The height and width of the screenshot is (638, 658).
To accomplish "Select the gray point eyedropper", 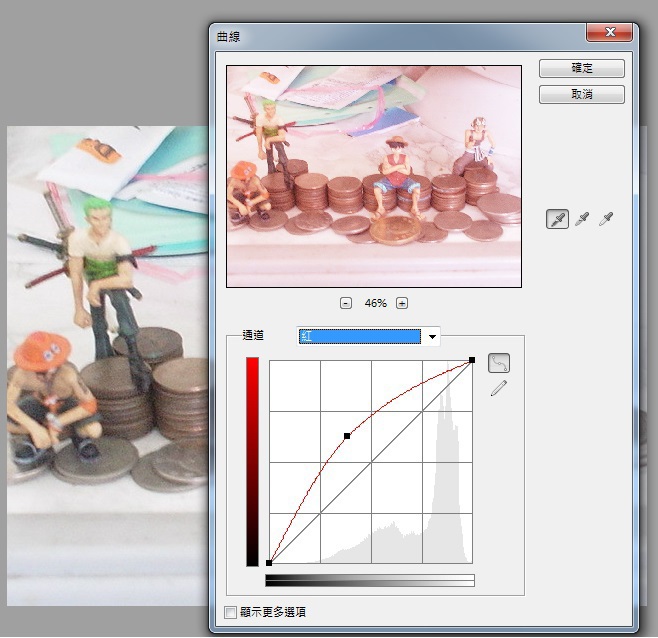I will 582,219.
